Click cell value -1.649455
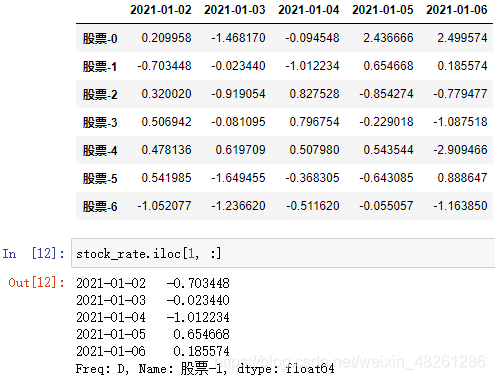The height and width of the screenshot is (380, 495). 238,178
